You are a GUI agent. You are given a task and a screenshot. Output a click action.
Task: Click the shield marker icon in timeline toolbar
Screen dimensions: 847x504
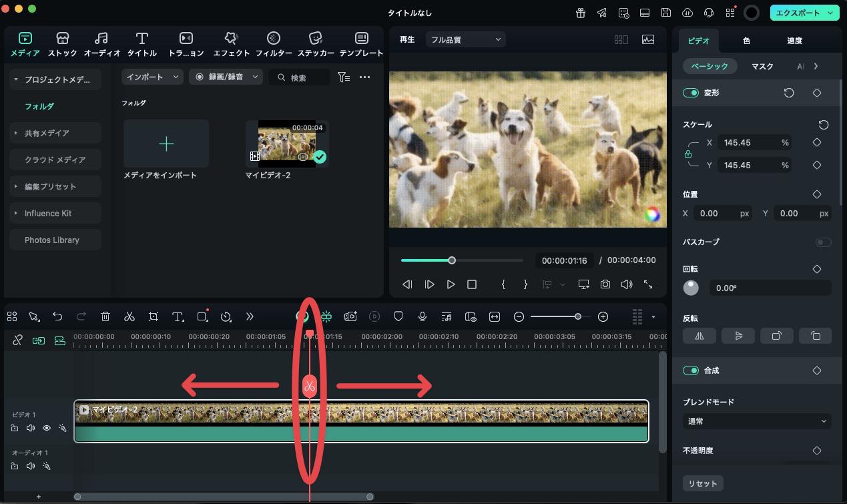tap(398, 316)
